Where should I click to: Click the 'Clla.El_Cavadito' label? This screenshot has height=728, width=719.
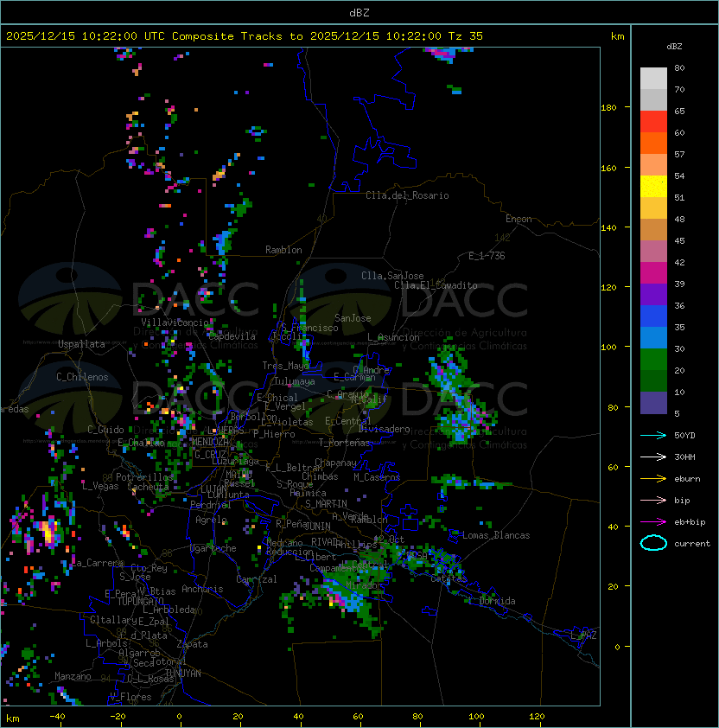pos(436,285)
